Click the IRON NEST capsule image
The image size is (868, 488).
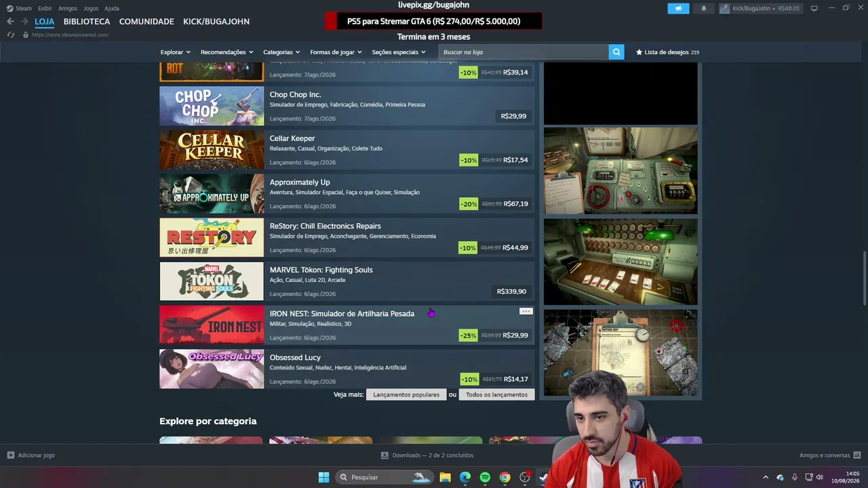click(212, 325)
